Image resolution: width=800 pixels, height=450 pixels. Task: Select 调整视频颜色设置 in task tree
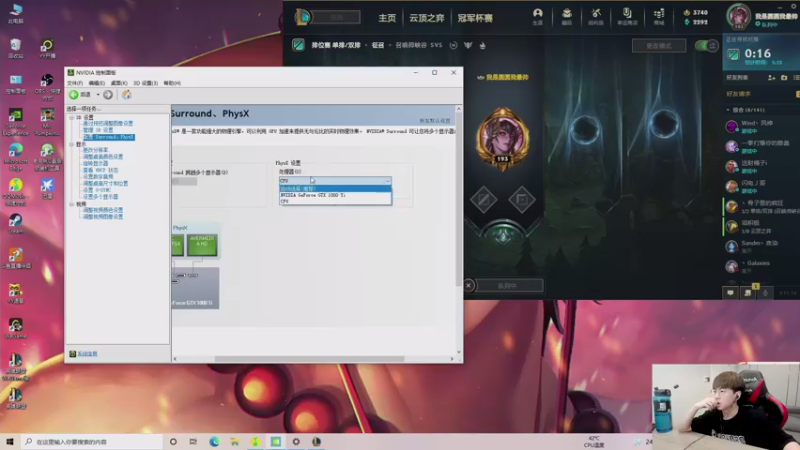(x=103, y=210)
